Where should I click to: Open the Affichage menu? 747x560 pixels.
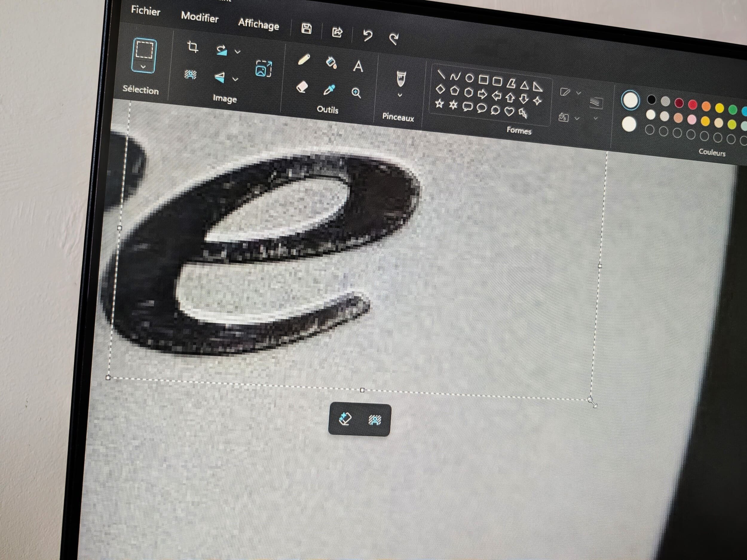pyautogui.click(x=258, y=24)
